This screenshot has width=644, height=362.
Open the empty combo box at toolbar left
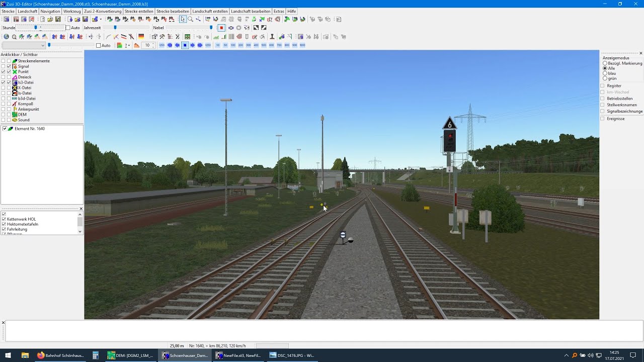24,45
